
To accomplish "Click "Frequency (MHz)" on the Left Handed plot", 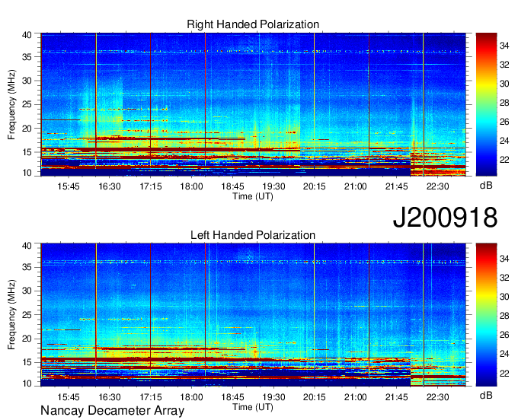I will point(11,315).
